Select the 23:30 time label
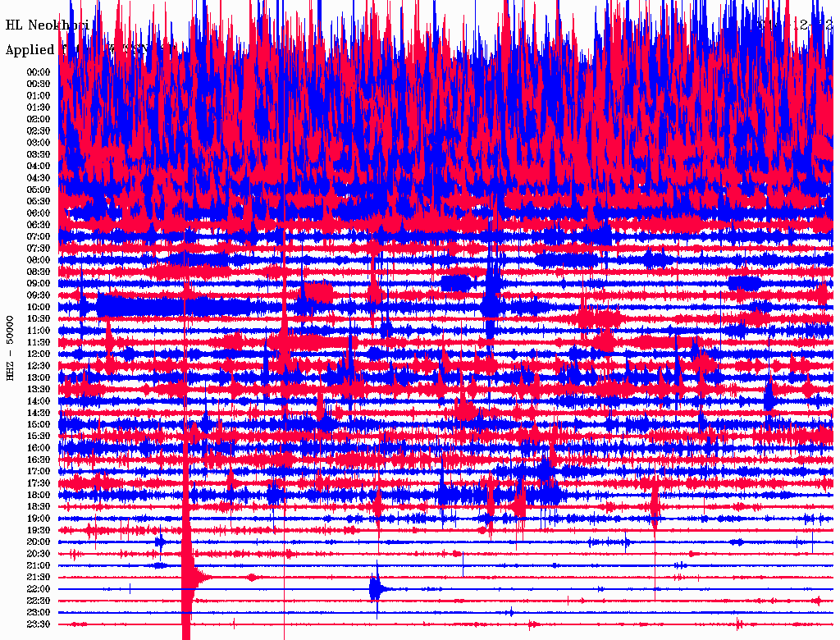 tap(39, 624)
